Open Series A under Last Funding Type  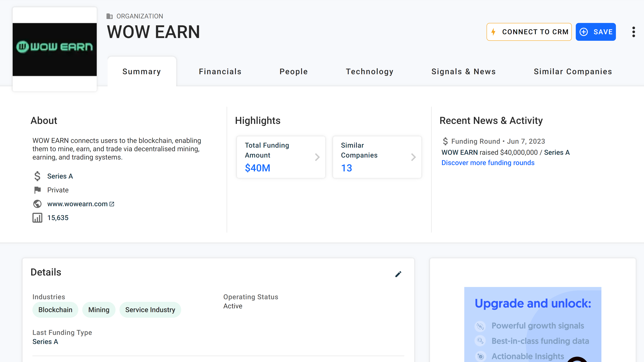[x=45, y=341]
